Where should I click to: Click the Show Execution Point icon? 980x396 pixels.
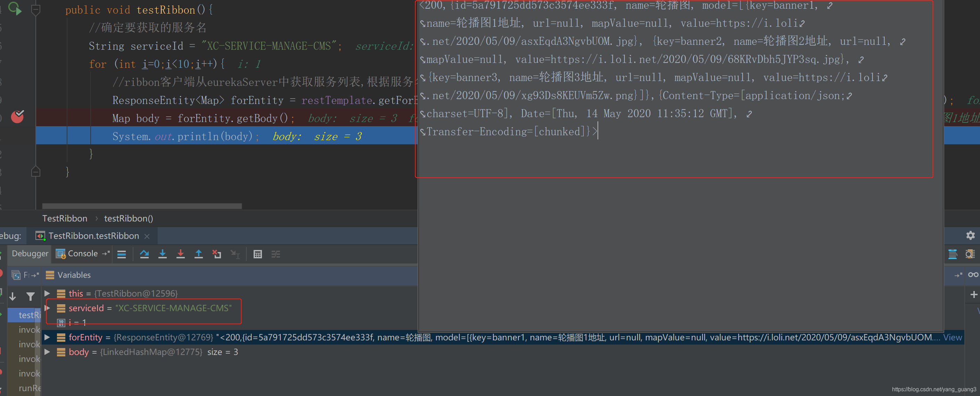pos(122,254)
